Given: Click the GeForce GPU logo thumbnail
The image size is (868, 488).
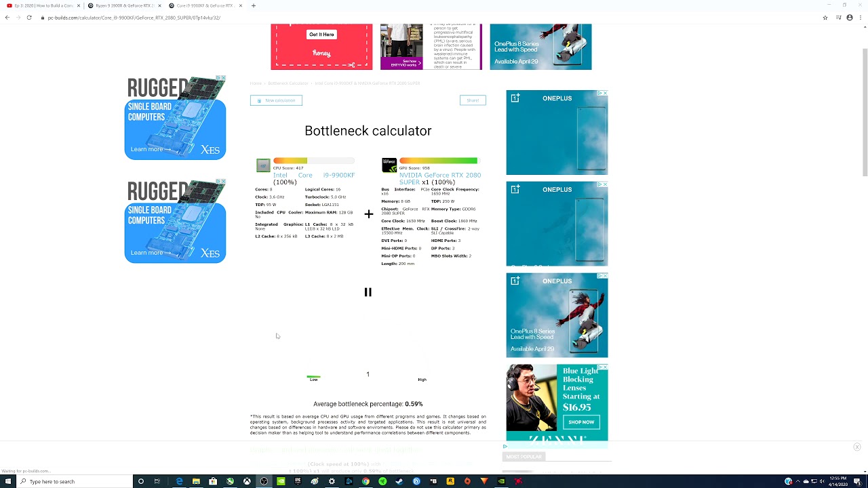Looking at the screenshot, I should point(389,165).
